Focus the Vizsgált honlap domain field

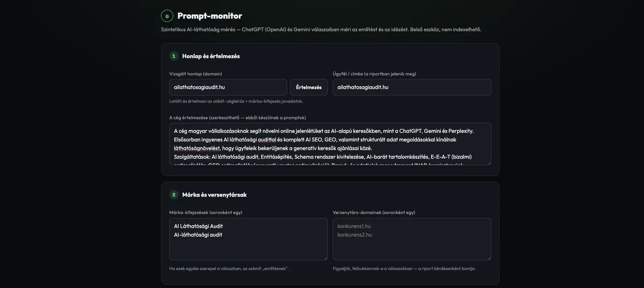point(228,87)
